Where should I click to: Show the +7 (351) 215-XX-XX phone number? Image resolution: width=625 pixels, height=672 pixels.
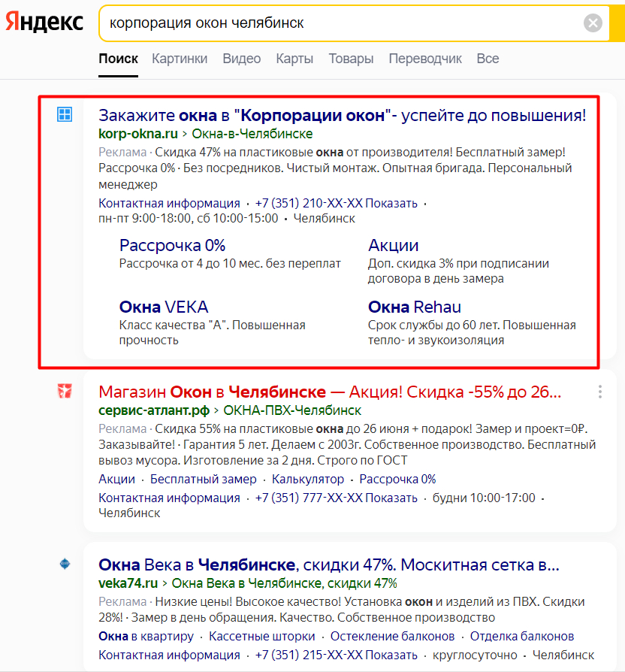tap(337, 655)
